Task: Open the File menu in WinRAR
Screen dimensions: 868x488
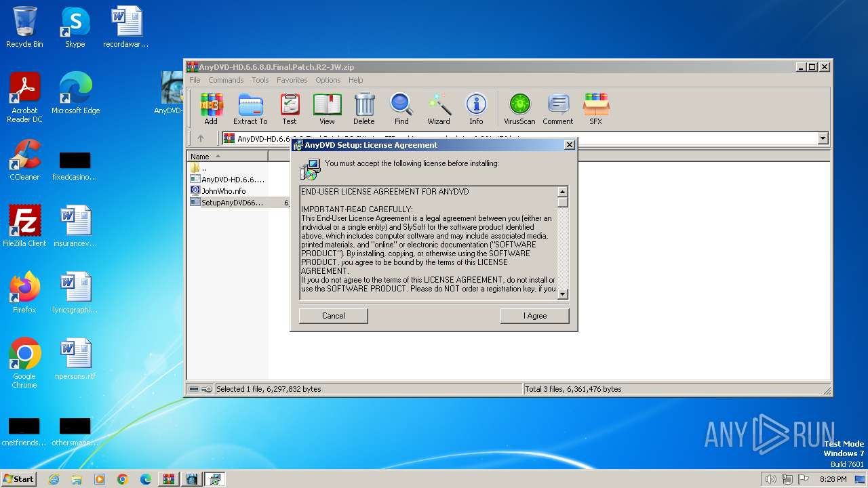Action: [195, 80]
